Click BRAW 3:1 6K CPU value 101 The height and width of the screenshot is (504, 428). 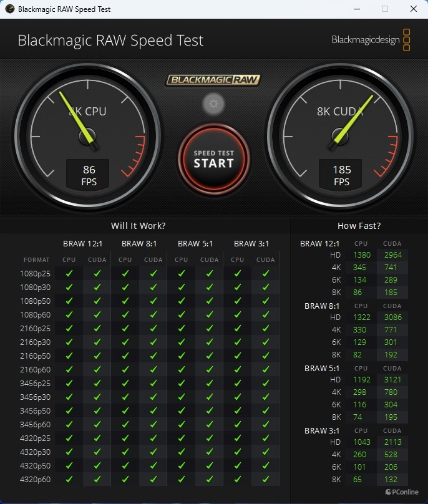tap(359, 467)
